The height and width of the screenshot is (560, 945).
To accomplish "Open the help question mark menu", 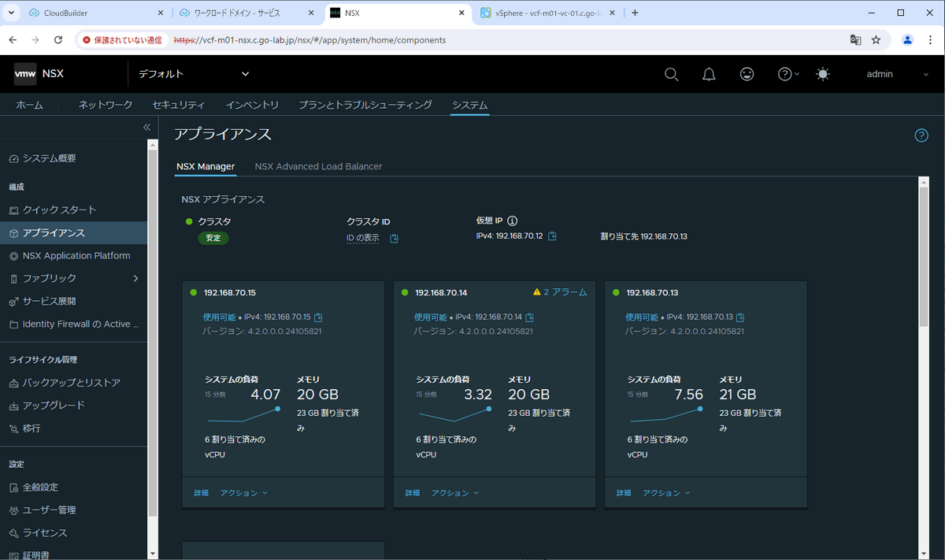I will [x=788, y=74].
